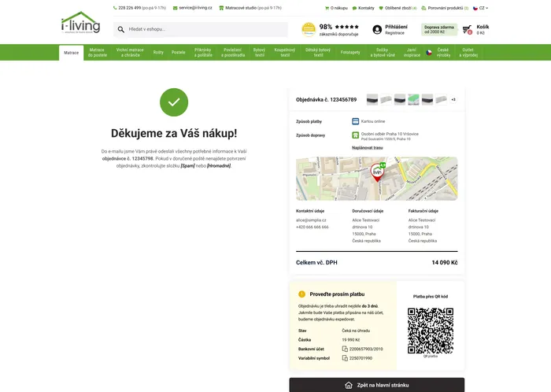Open the Rošty menu item
The height and width of the screenshot is (392, 551).
click(158, 52)
